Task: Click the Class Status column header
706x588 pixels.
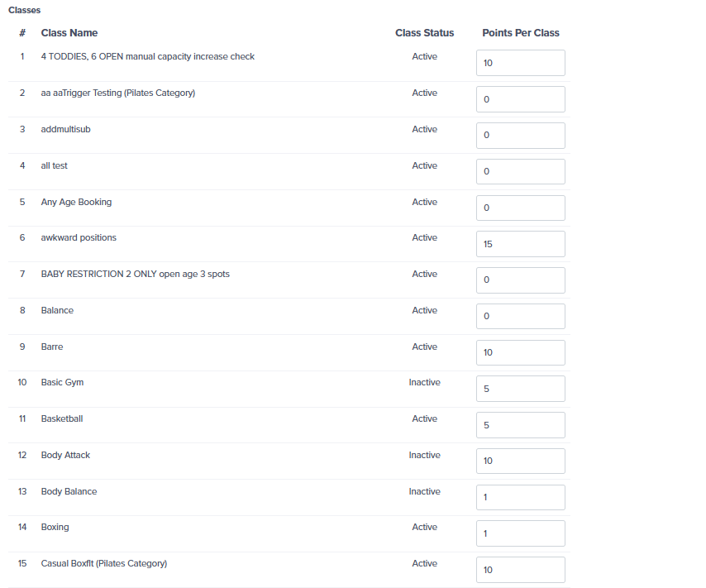Action: (425, 33)
